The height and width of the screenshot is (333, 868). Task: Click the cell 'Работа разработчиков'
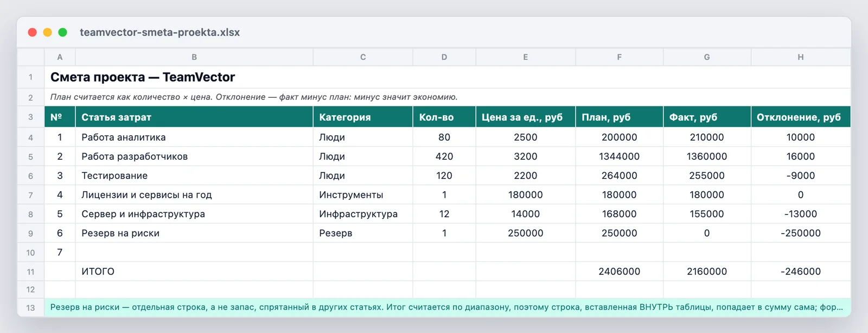[x=194, y=156]
